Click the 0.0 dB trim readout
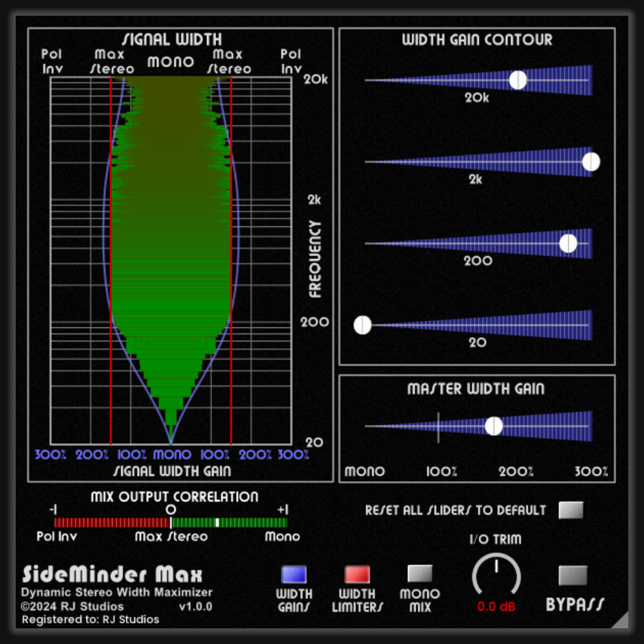This screenshot has width=644, height=644. point(495,605)
